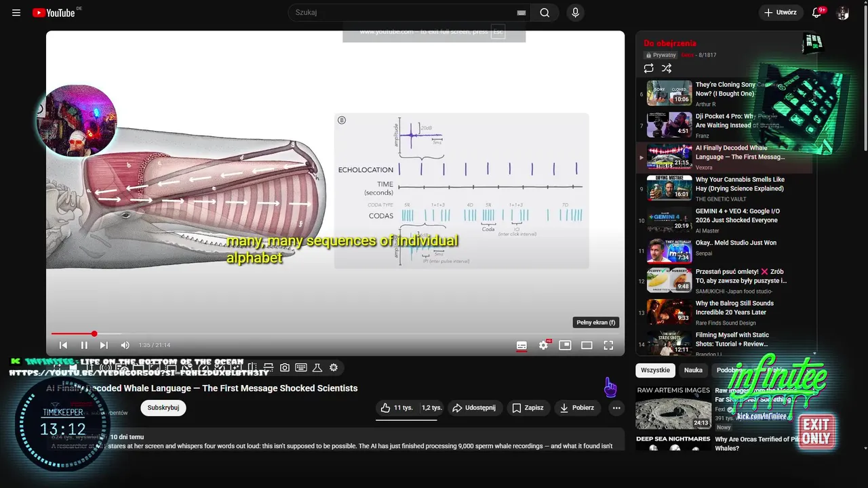Like the video with 11 tys. likes

[396, 408]
